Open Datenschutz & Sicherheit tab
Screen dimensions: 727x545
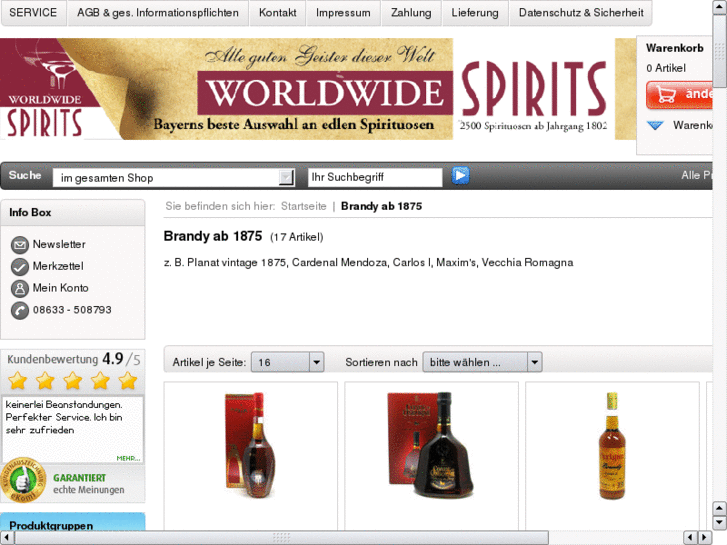click(x=581, y=13)
